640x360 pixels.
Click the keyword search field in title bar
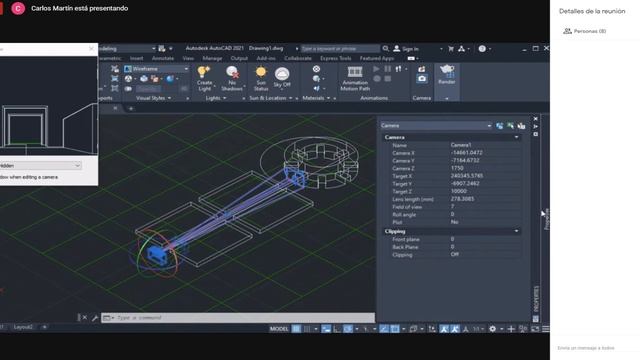tap(340, 49)
